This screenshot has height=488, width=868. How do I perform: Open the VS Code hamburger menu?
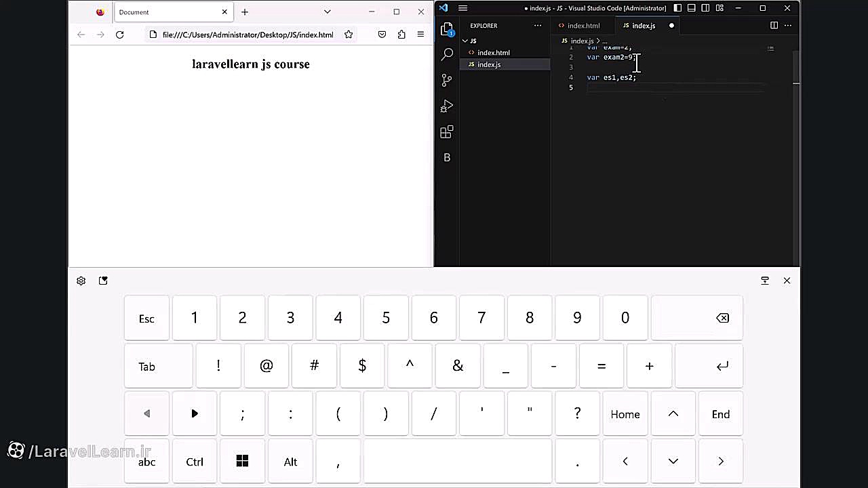click(462, 8)
